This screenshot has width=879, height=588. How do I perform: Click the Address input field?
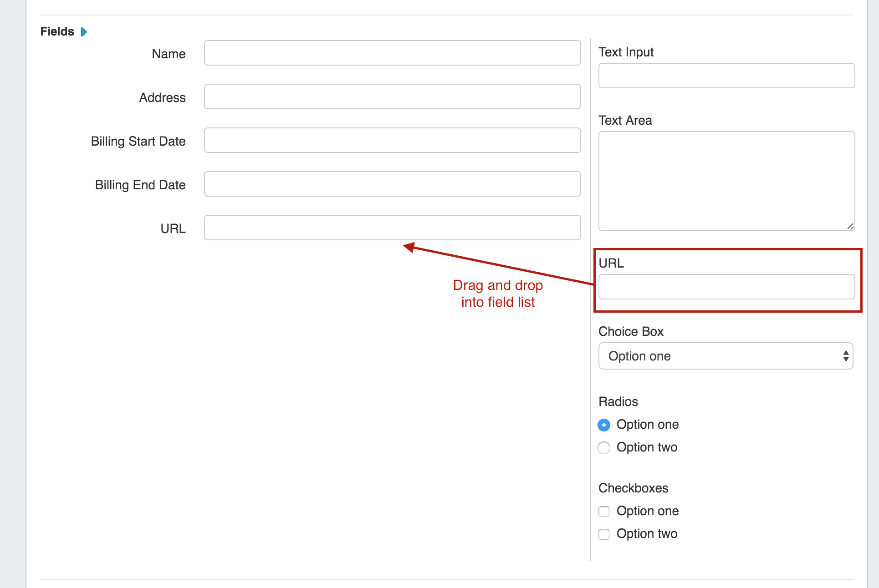click(392, 97)
